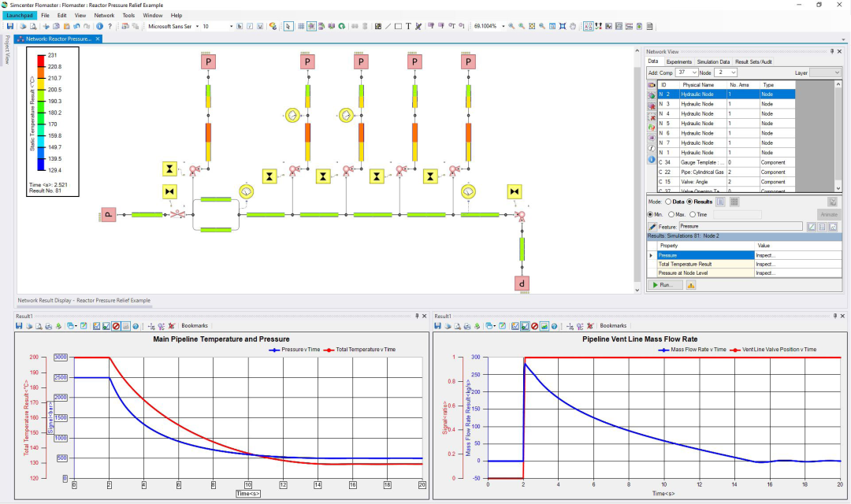Click the pencil Feature edit icon

click(652, 227)
